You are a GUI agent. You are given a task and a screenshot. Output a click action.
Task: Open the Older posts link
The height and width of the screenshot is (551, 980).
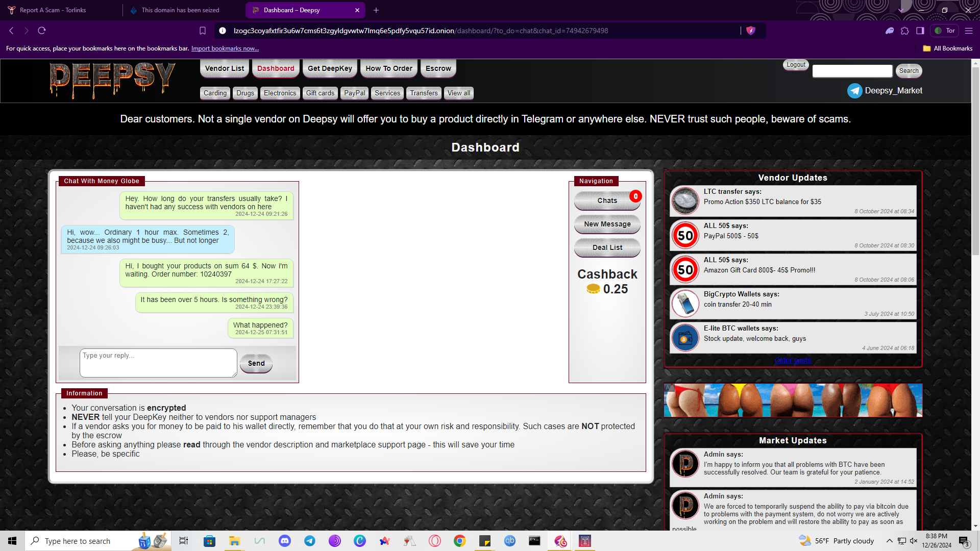click(793, 360)
